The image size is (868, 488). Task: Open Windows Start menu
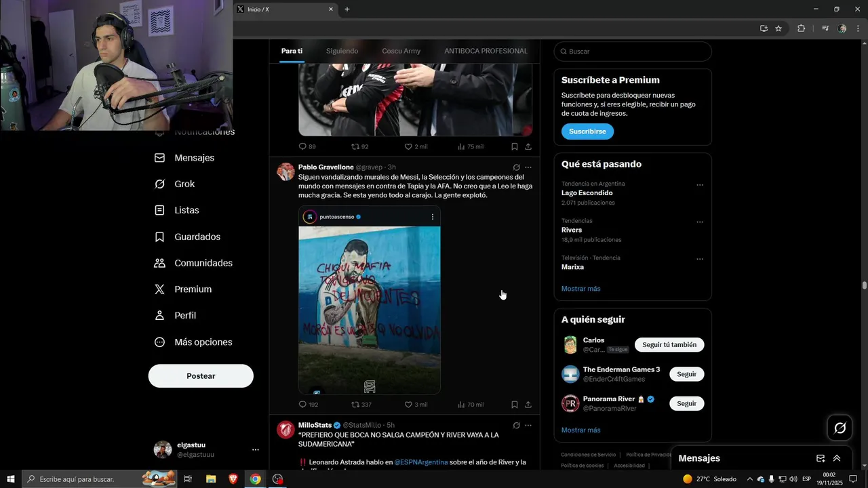click(11, 479)
